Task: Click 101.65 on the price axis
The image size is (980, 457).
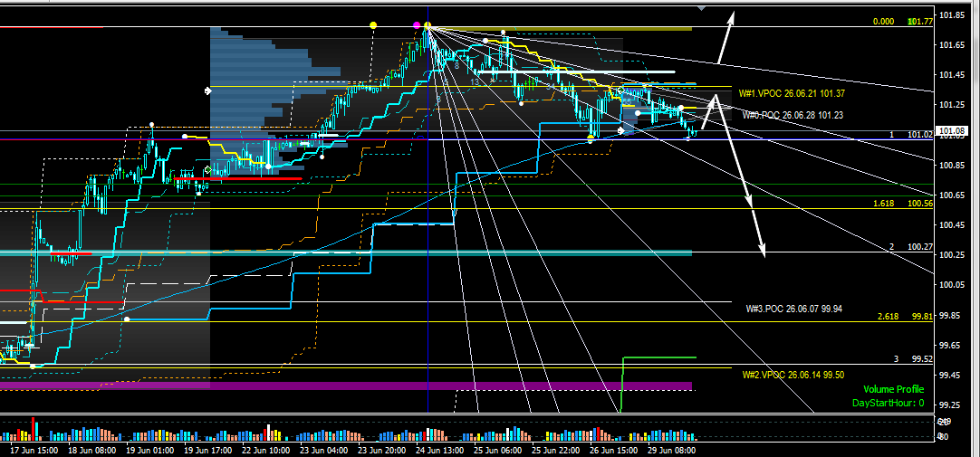Action: tap(951, 45)
